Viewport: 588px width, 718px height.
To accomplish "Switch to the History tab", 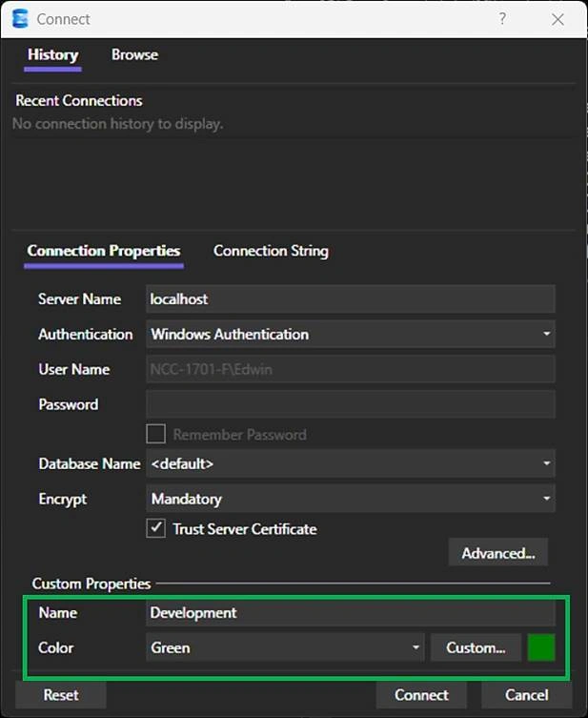I will [52, 55].
